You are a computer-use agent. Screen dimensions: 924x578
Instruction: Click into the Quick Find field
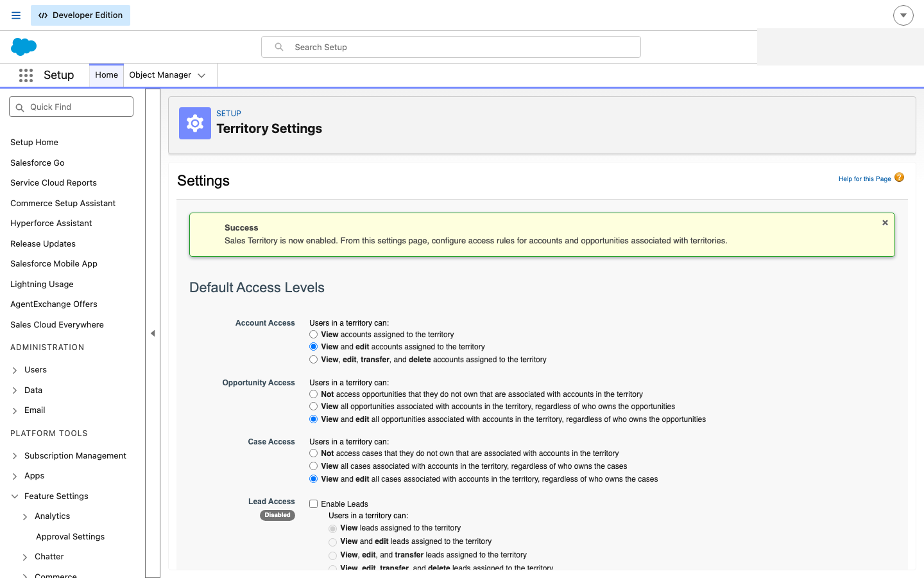[71, 107]
